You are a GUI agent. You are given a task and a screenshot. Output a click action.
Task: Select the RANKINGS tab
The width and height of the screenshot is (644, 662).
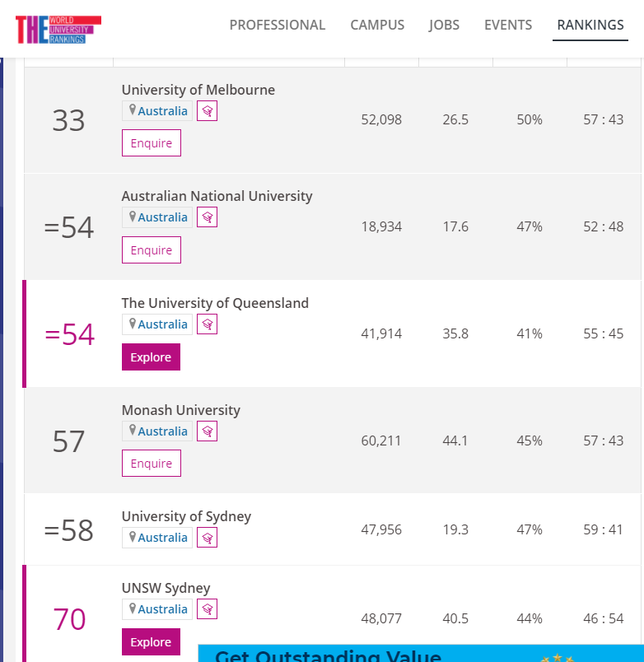pos(590,25)
